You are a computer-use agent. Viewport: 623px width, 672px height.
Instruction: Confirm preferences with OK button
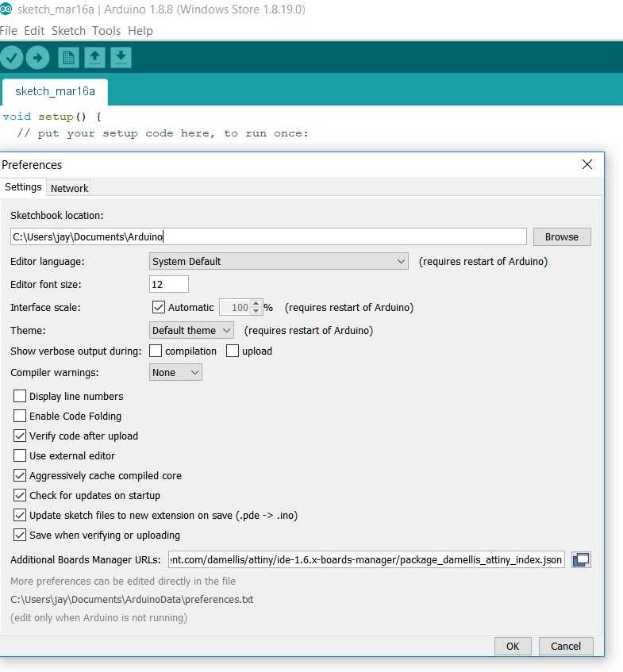[x=513, y=647]
